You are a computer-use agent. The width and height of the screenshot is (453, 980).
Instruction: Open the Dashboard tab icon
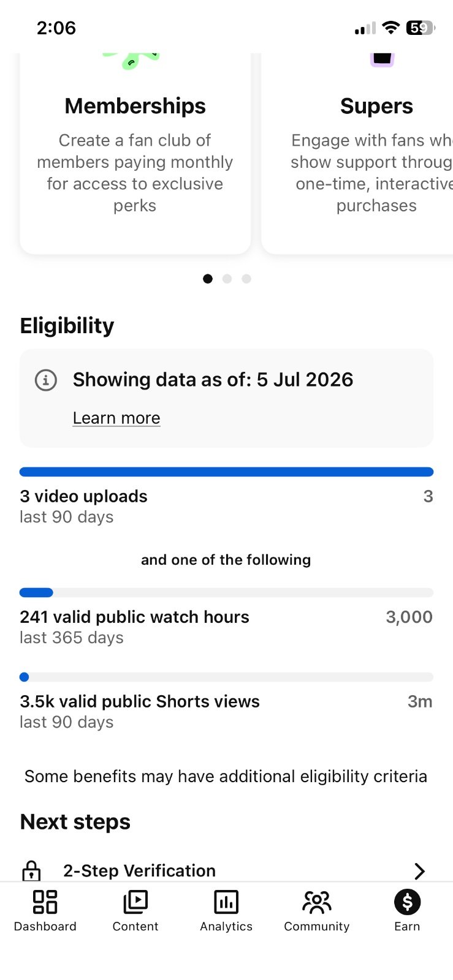click(45, 902)
